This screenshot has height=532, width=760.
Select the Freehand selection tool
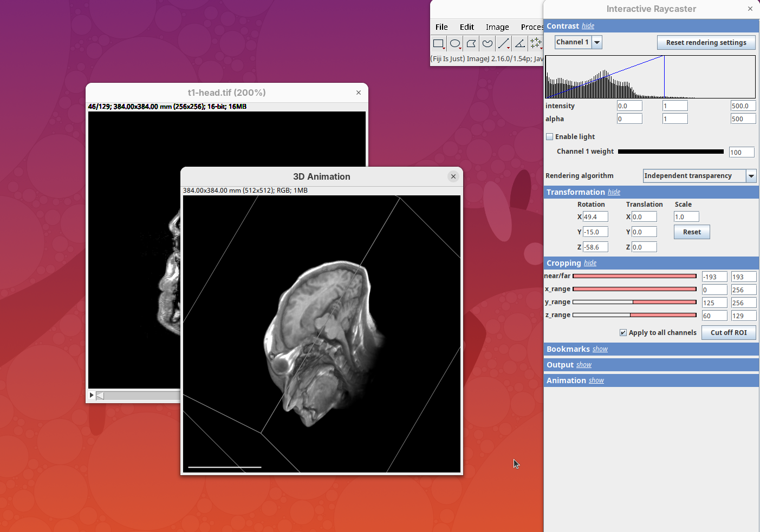[488, 43]
